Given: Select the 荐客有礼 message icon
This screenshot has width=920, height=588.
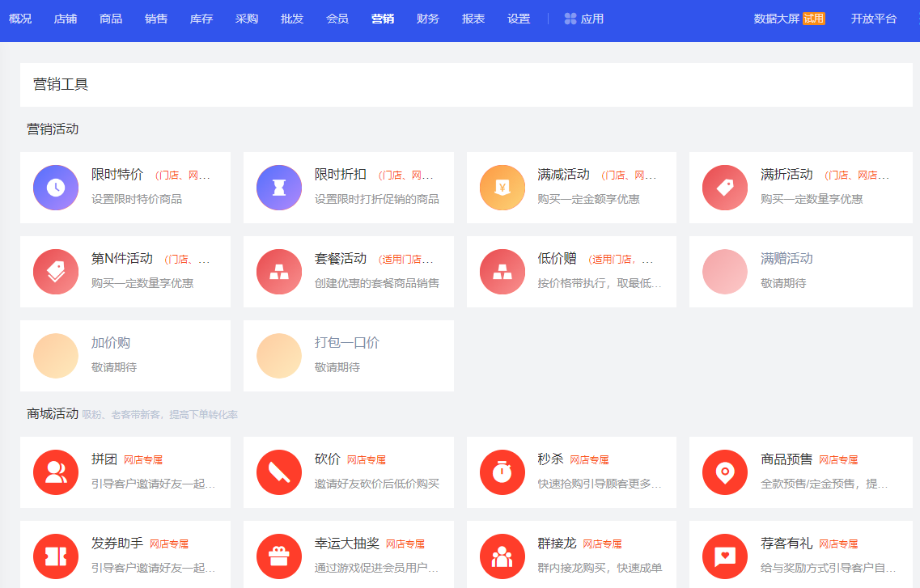Looking at the screenshot, I should pos(724,556).
